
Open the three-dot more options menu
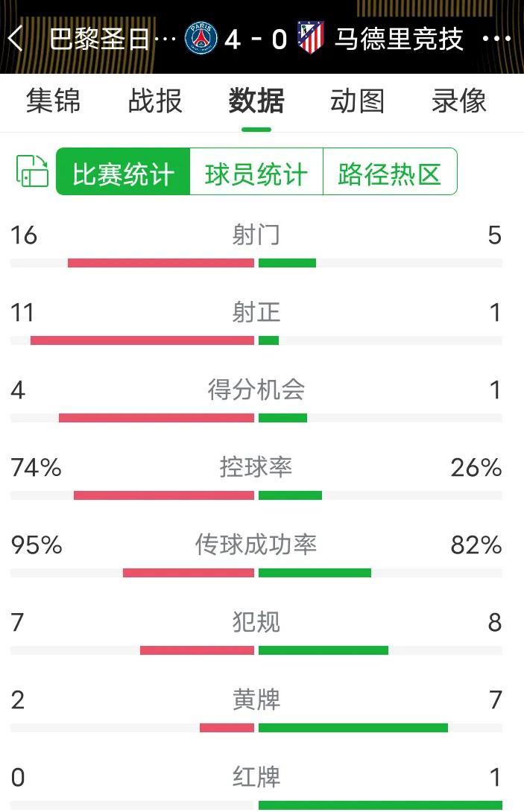[x=496, y=38]
